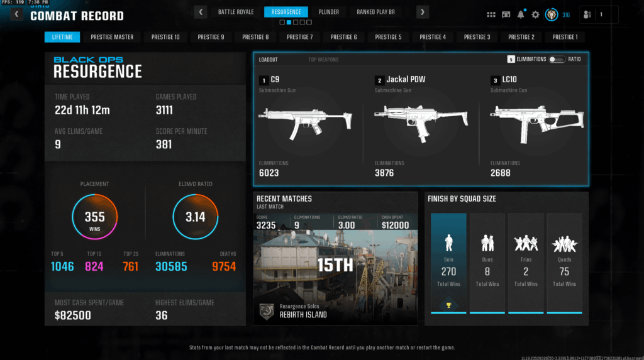Select the Loadout sub-tab
This screenshot has width=644, height=360.
click(268, 60)
